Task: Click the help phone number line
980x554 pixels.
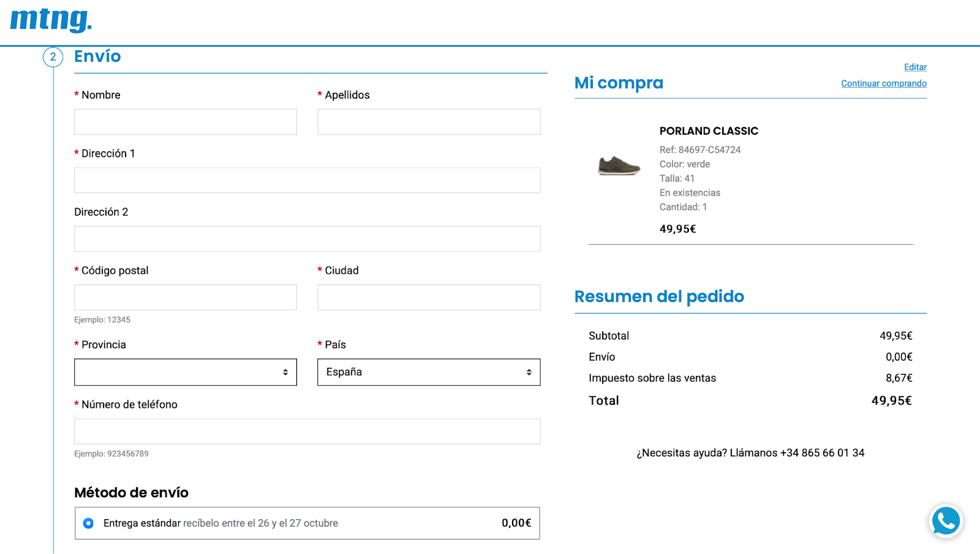Action: (x=750, y=453)
